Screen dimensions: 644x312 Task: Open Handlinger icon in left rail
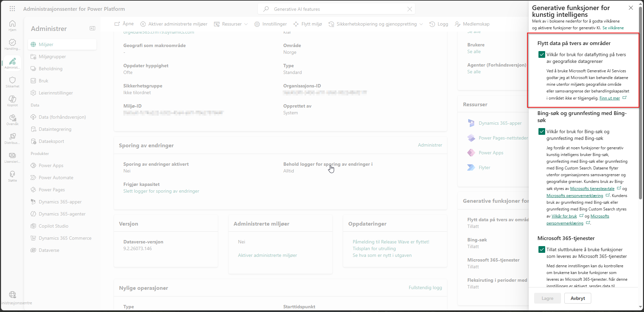click(x=12, y=44)
